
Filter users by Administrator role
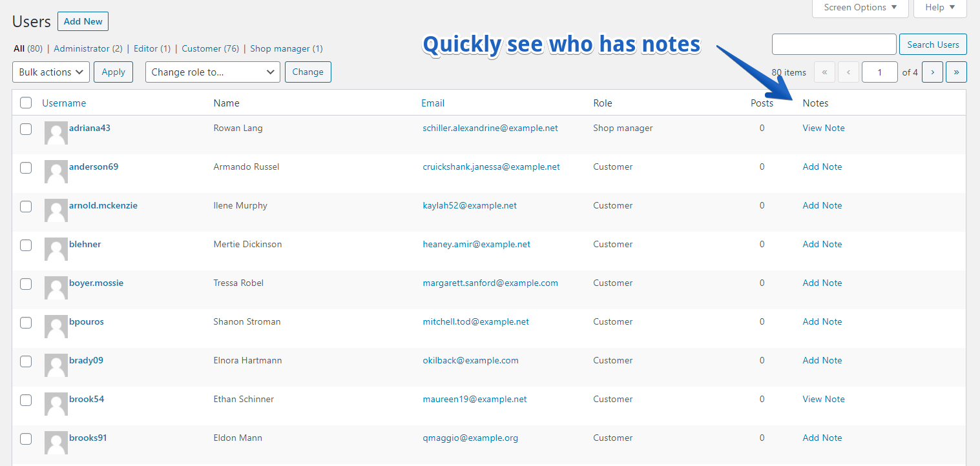[x=88, y=48]
